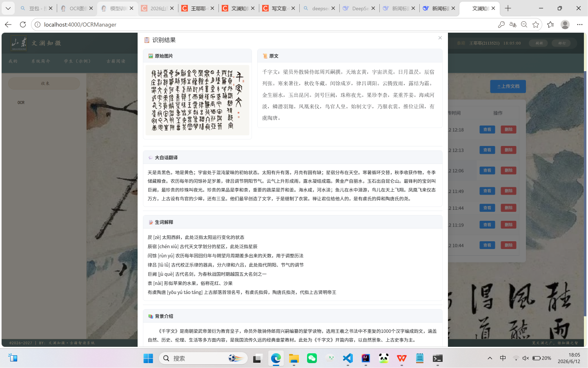Click the original seal-script image thumbnail

[197, 100]
